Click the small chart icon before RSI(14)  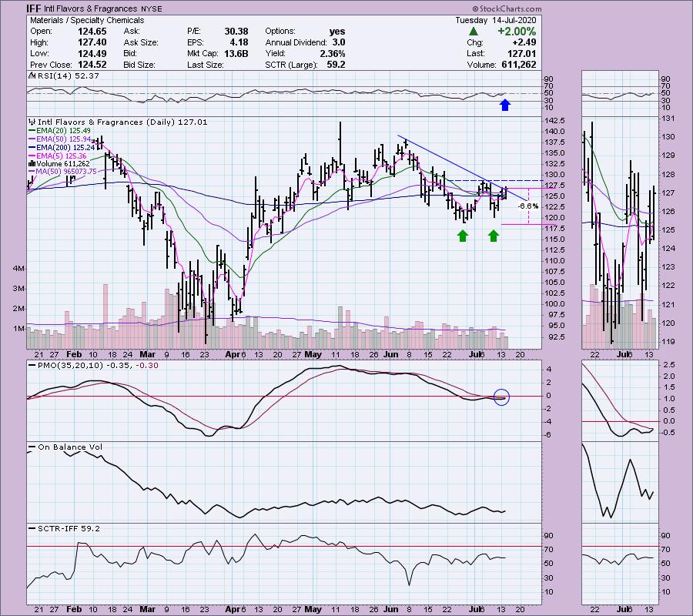(32, 76)
